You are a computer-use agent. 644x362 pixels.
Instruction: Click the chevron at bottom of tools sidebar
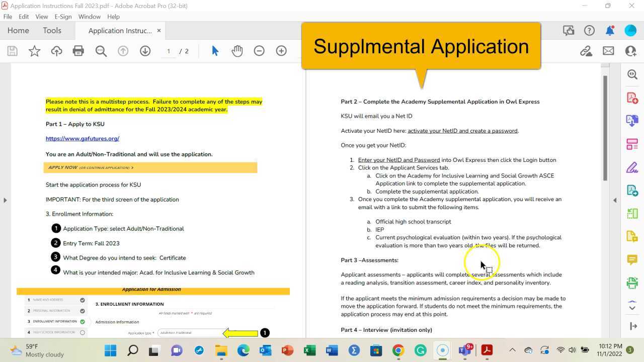pos(632,308)
